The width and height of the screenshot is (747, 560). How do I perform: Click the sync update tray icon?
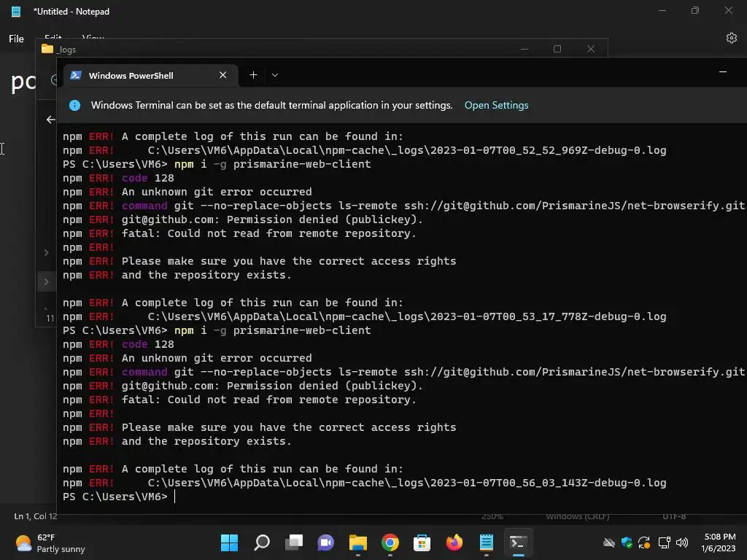645,542
